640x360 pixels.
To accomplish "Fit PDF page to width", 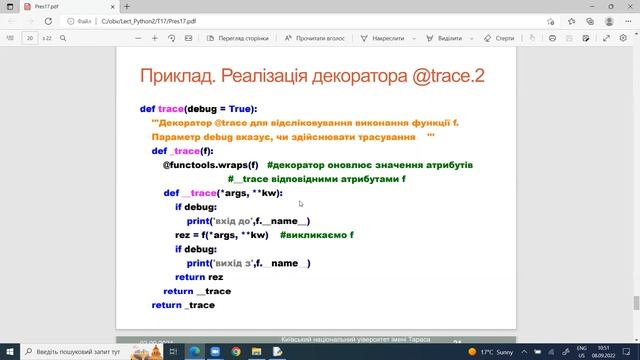I will [x=188, y=38].
